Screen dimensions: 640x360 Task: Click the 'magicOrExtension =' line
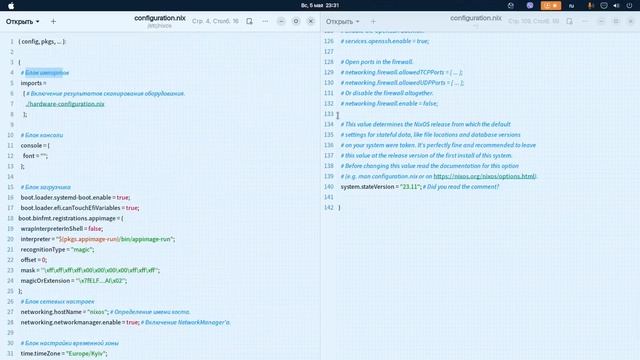pyautogui.click(x=73, y=281)
